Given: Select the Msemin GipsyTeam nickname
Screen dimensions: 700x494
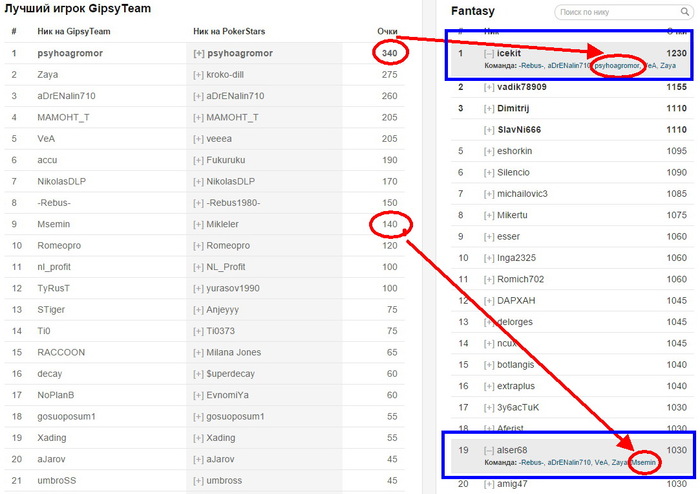Looking at the screenshot, I should (x=54, y=224).
